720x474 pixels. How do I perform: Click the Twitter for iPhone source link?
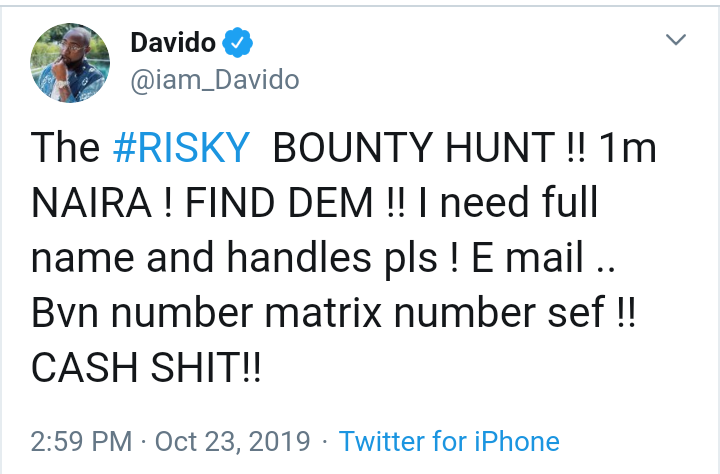[x=449, y=442]
